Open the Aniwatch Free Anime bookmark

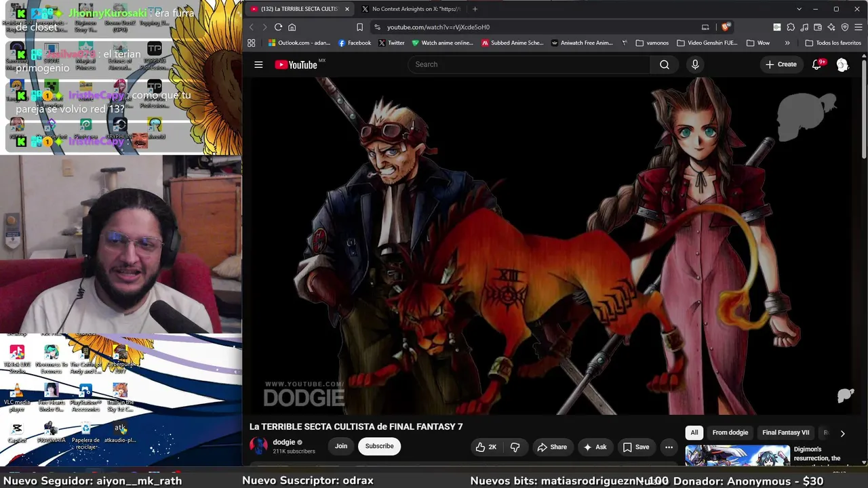tap(582, 43)
